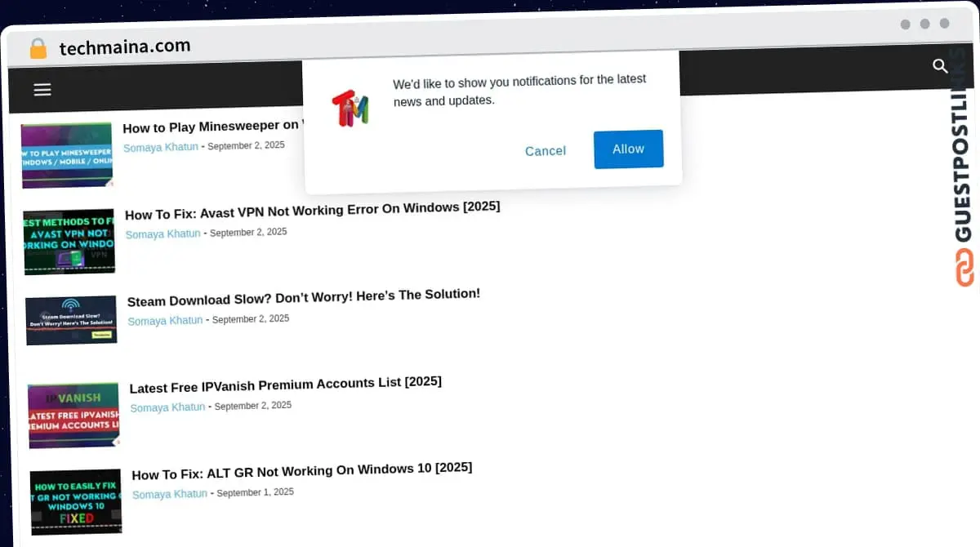Open the Minesweeper article thumbnail
This screenshot has width=980, height=547.
coord(66,155)
